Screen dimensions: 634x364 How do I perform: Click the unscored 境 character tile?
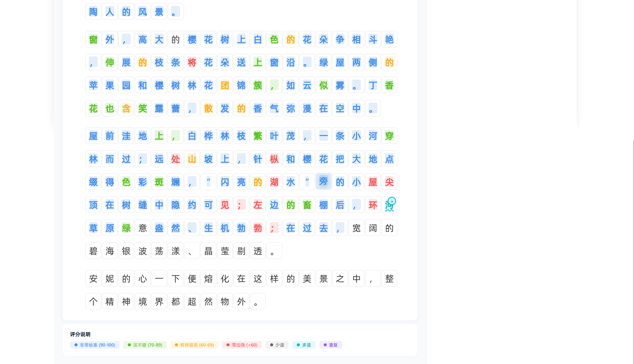143,301
